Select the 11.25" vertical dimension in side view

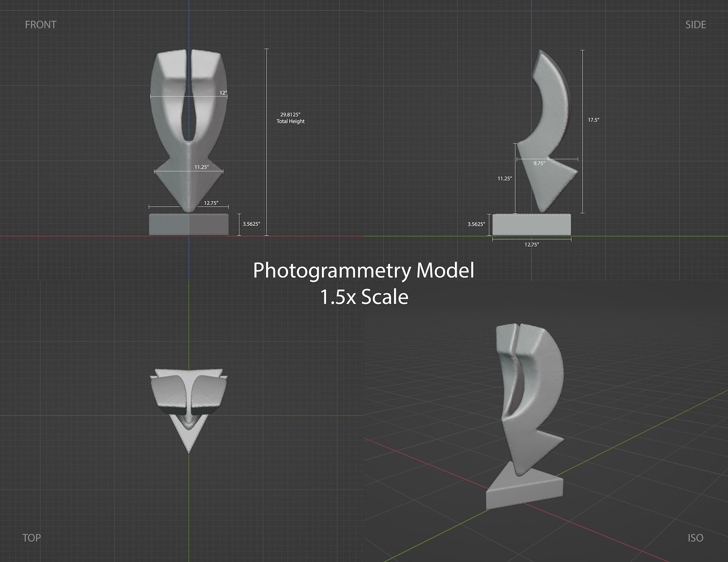(x=504, y=178)
